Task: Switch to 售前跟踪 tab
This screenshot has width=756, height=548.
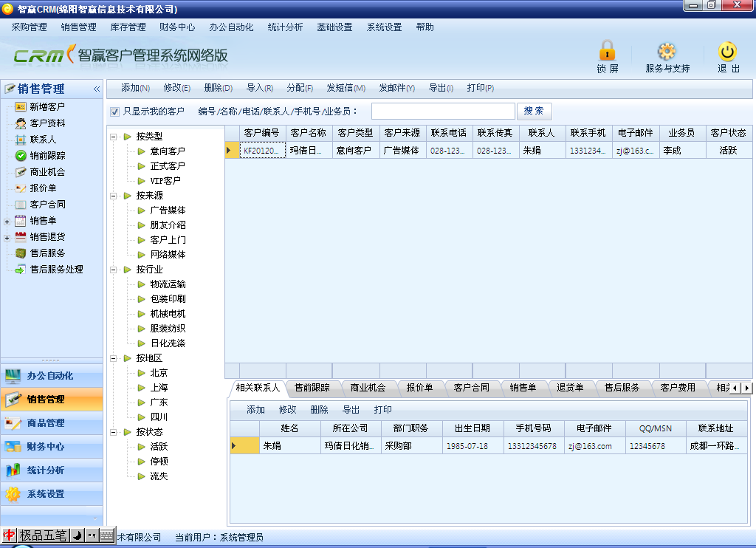Action: [x=312, y=387]
